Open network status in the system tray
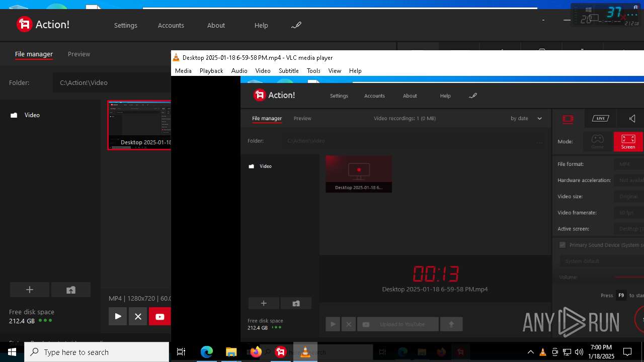Screen dimensions: 644x362 pos(567,352)
